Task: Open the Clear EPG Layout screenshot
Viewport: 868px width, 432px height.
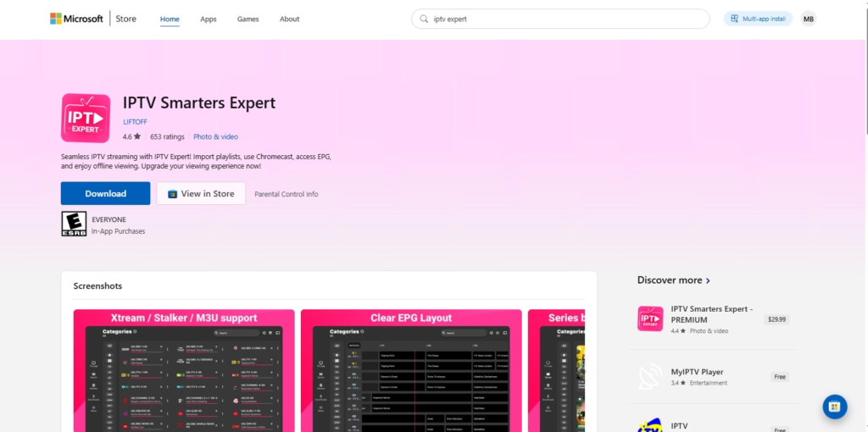Action: (411, 371)
